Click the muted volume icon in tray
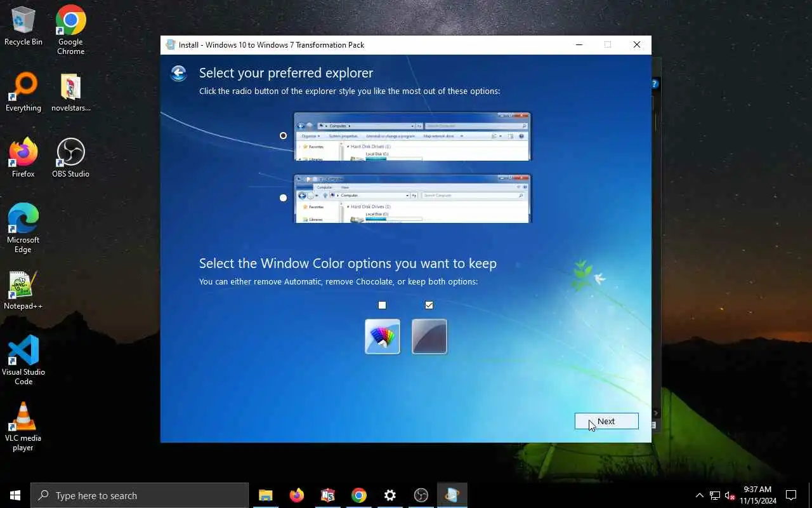This screenshot has height=508, width=812. pyautogui.click(x=730, y=495)
